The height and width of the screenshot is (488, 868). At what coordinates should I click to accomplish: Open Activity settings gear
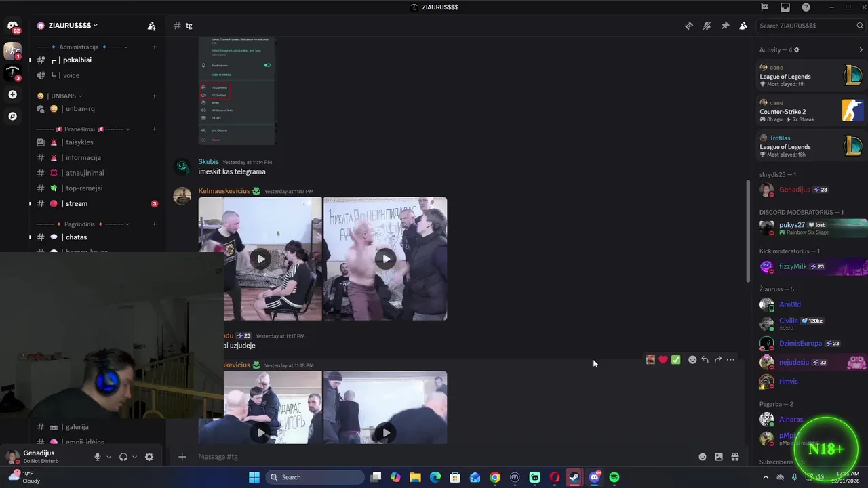[x=797, y=49]
